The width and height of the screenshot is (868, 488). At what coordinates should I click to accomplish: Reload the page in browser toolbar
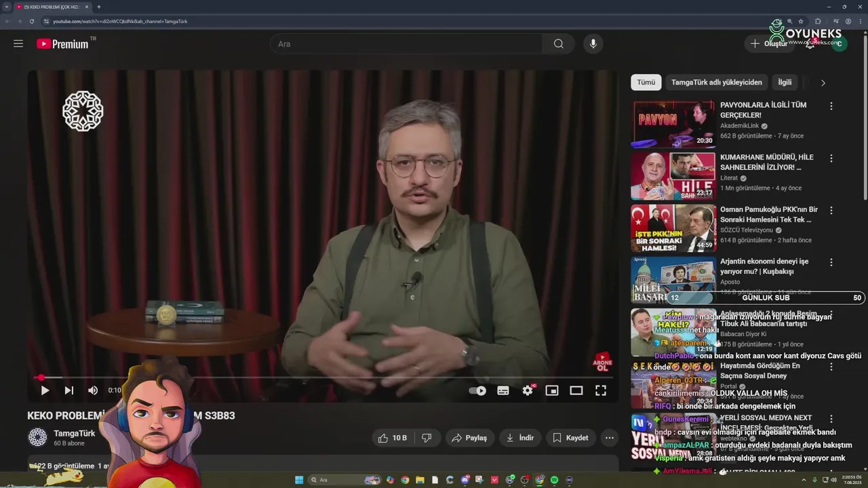tap(31, 21)
